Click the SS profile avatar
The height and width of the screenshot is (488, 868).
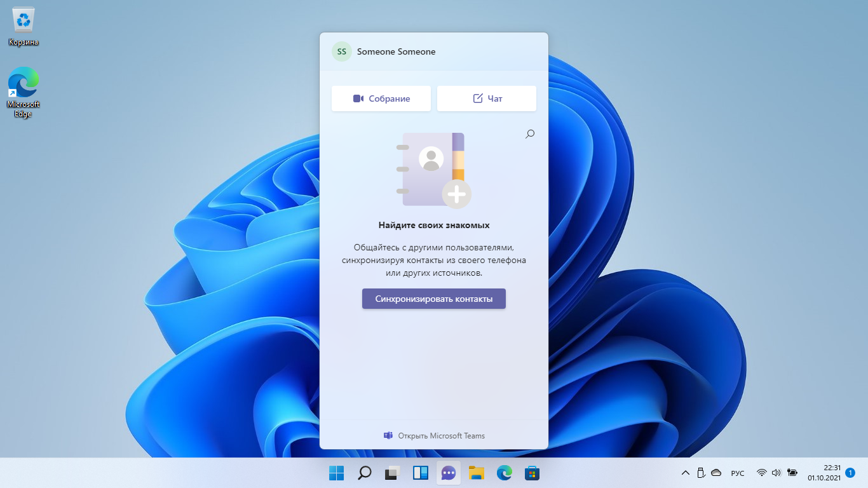click(342, 51)
